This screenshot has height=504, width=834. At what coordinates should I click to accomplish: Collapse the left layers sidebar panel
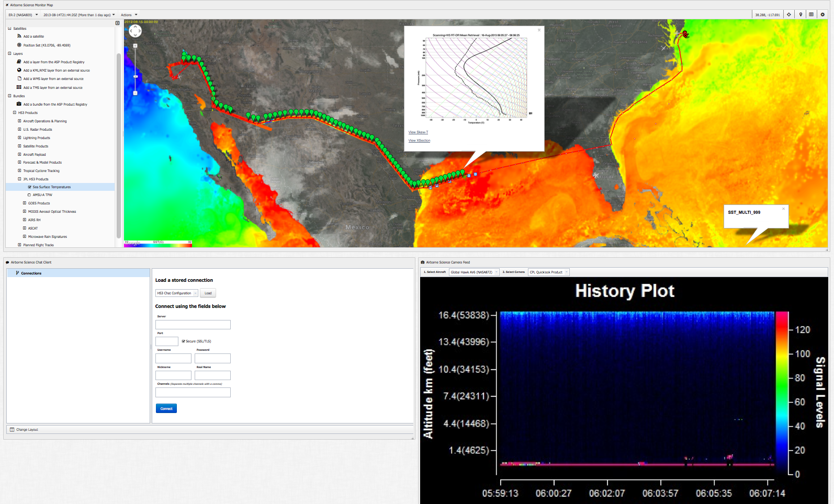click(x=117, y=23)
